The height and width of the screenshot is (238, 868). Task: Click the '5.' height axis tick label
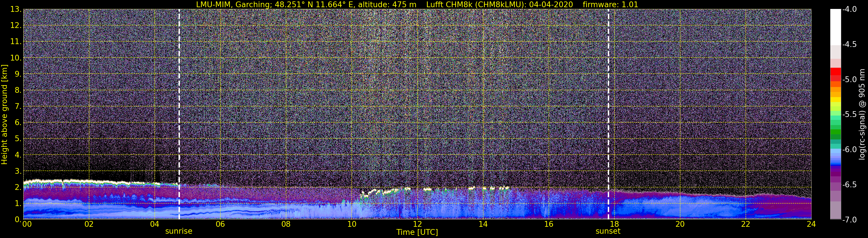[x=18, y=139]
